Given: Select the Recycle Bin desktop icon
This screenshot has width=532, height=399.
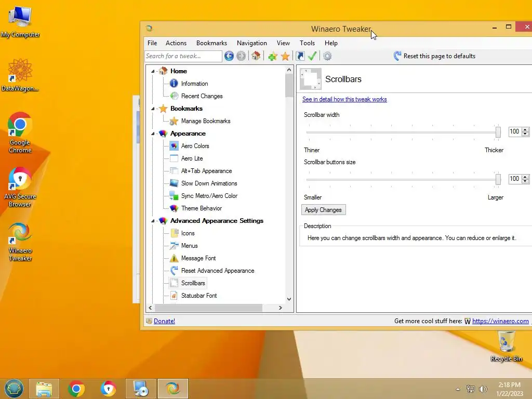Looking at the screenshot, I should tap(506, 347).
